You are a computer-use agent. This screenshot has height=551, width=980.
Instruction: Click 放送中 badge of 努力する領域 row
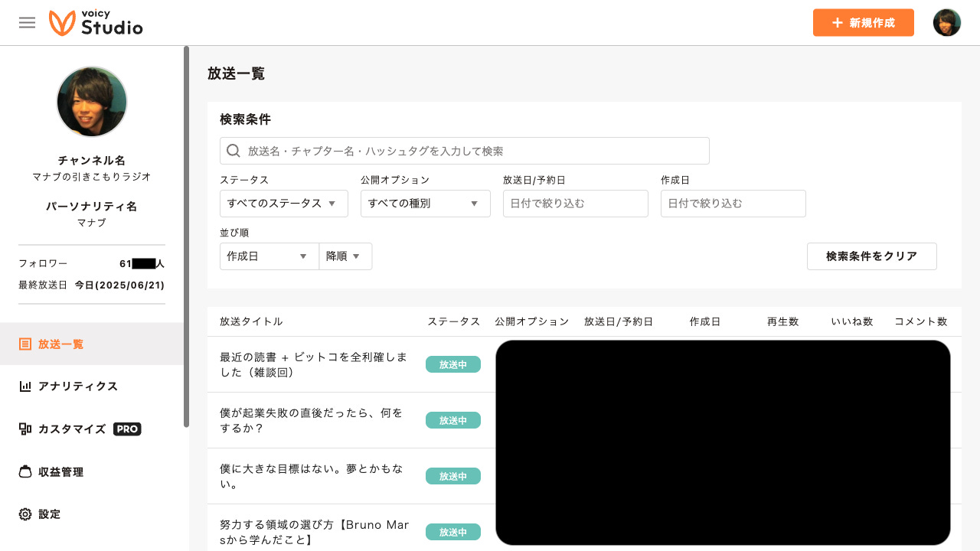[x=453, y=532]
